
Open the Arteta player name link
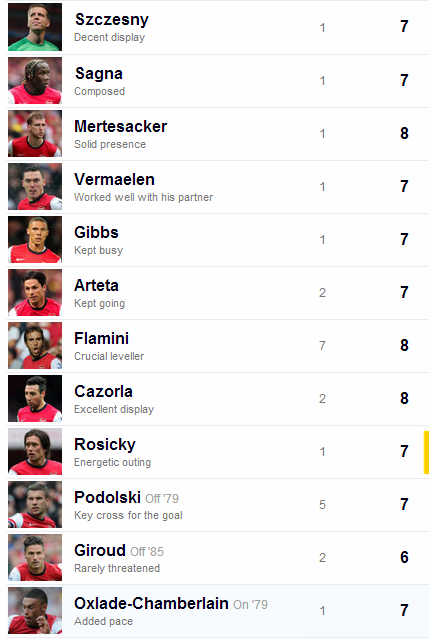click(96, 285)
